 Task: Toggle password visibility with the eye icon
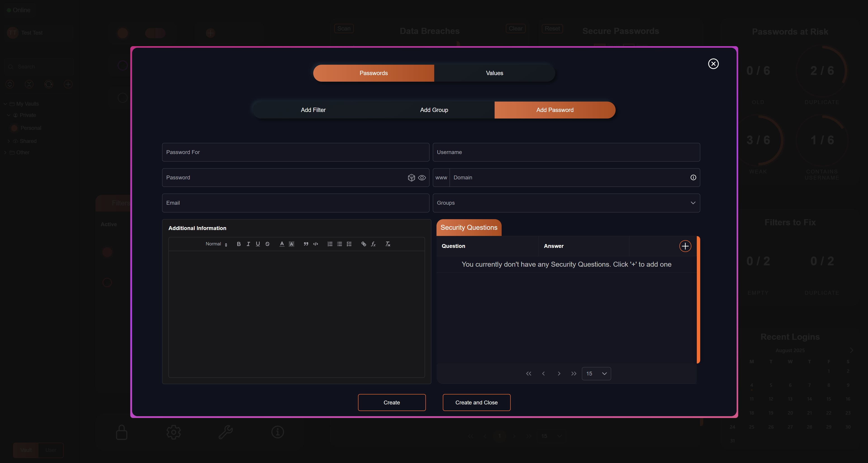[422, 178]
